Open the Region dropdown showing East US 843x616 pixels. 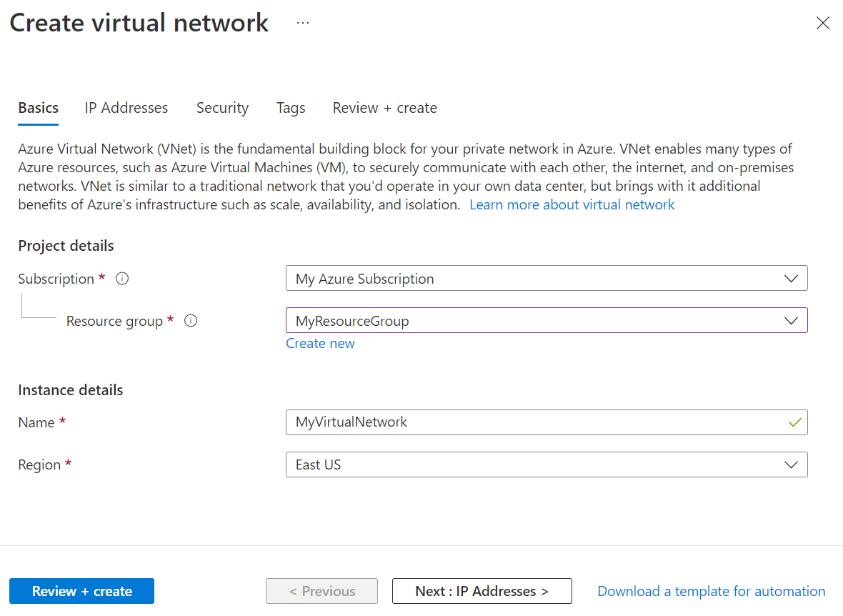[791, 465]
